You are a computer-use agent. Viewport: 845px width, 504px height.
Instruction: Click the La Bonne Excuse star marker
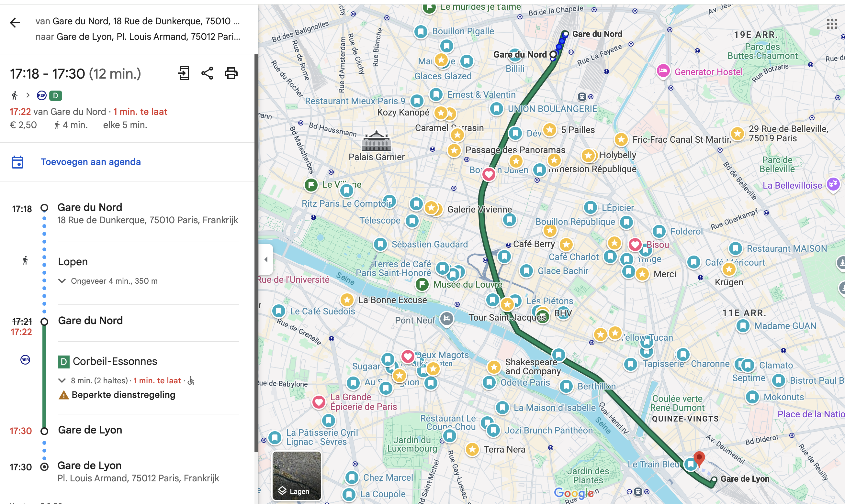tap(347, 300)
